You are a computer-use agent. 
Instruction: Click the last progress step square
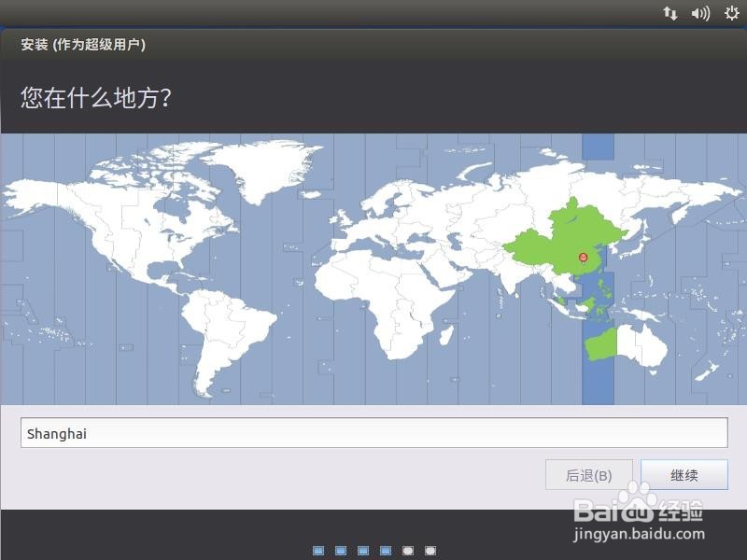[430, 552]
